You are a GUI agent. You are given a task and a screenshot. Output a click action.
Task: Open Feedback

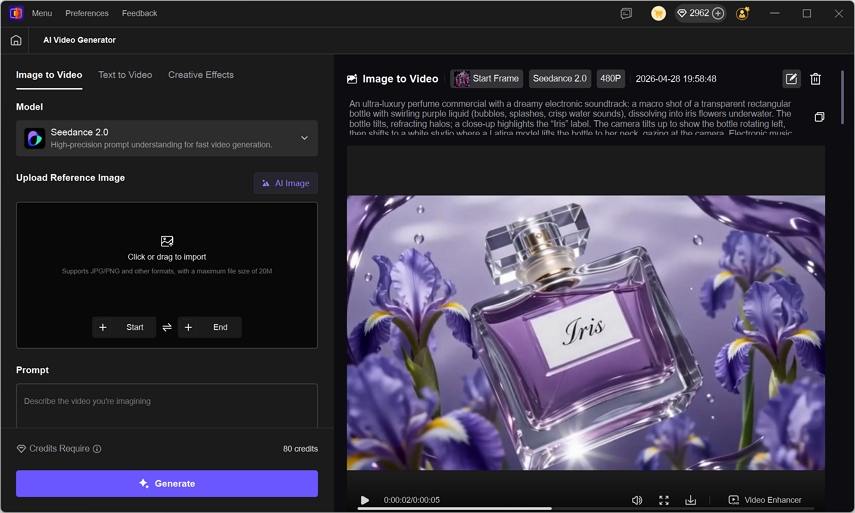click(140, 13)
